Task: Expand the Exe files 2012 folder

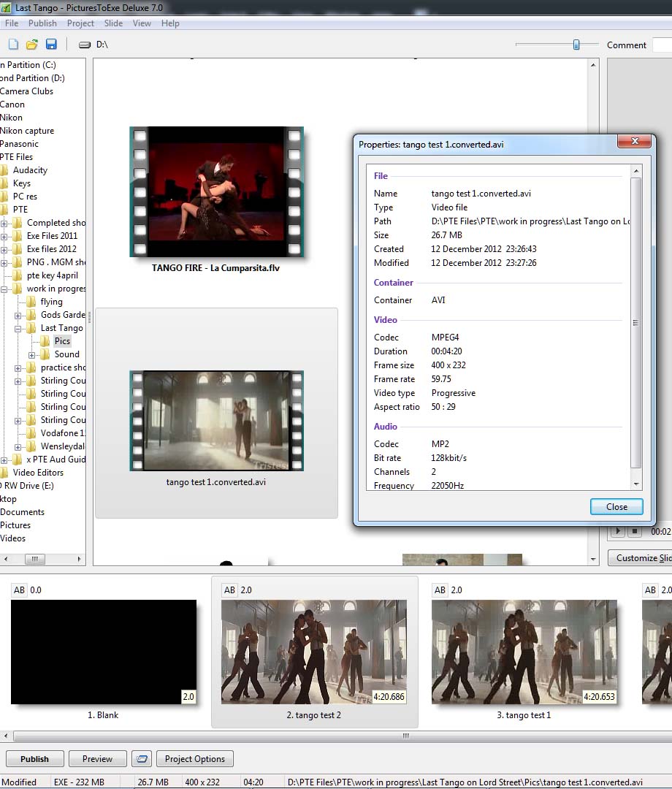Action: [x=4, y=249]
